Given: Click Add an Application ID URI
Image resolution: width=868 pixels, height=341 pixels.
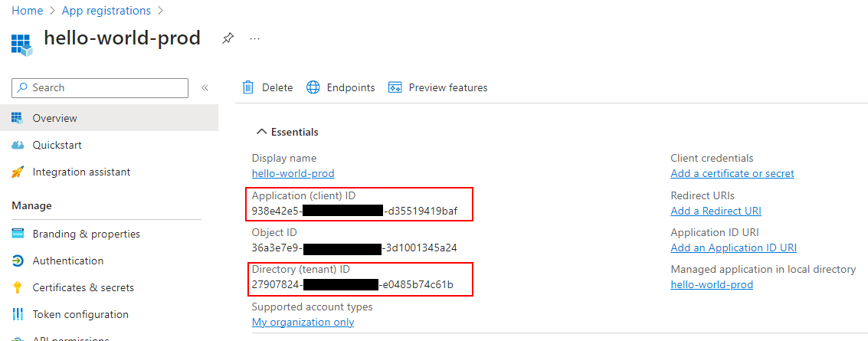Looking at the screenshot, I should pos(733,248).
